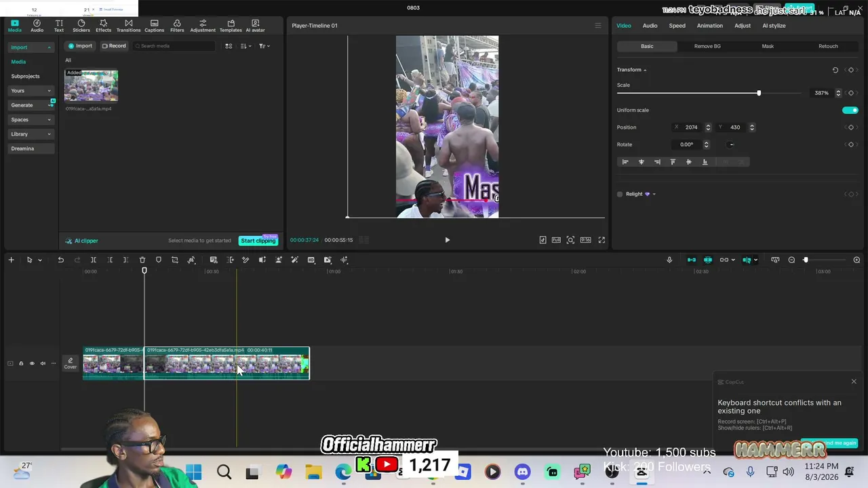Open the AI avatar tab
The image size is (868, 488).
(255, 26)
